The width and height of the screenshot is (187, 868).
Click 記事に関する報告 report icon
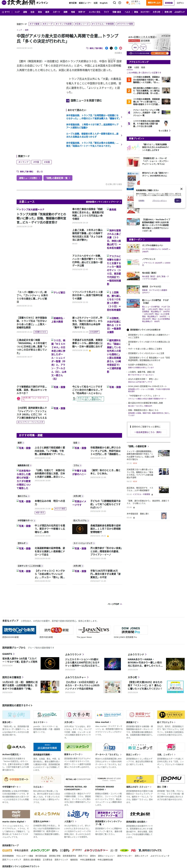(x=114, y=184)
